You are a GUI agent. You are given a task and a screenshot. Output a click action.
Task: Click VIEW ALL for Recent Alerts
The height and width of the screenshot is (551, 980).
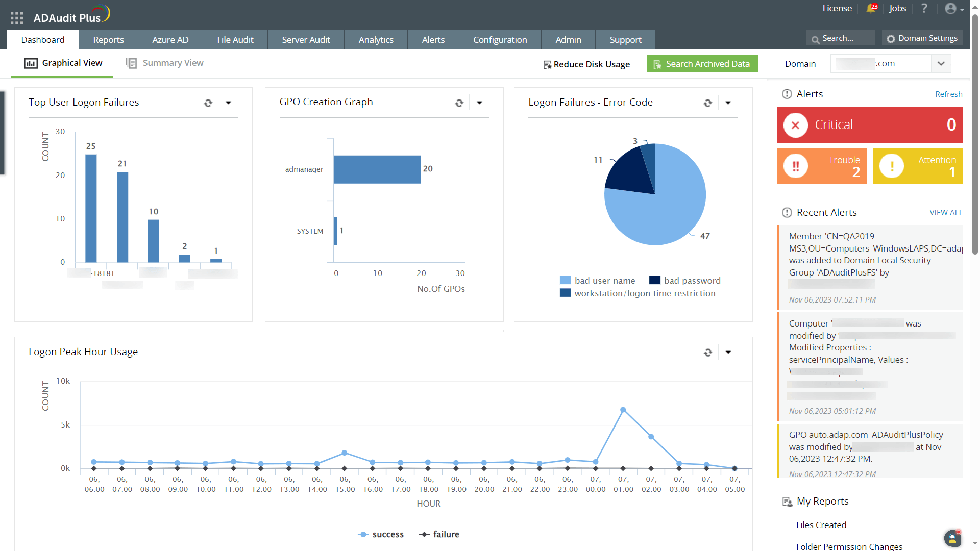945,213
